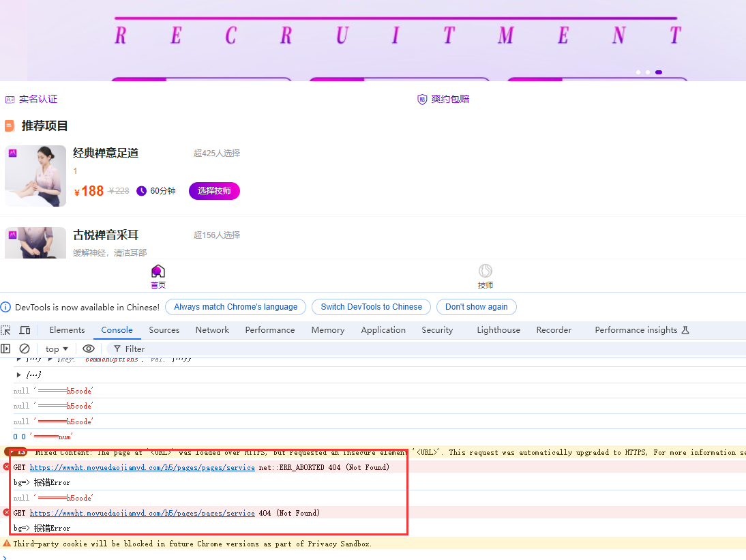Click the purple badge on 古悦禅音采耳 image
The width and height of the screenshot is (746, 560).
pos(13,235)
